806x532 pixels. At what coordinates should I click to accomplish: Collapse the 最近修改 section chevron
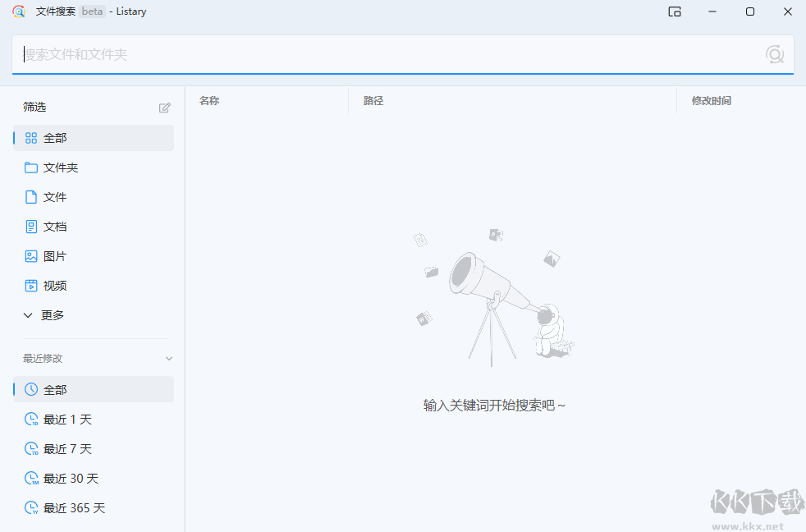tap(169, 359)
